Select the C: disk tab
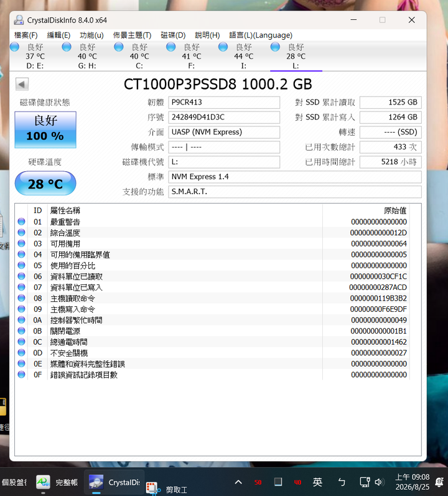 [139, 56]
